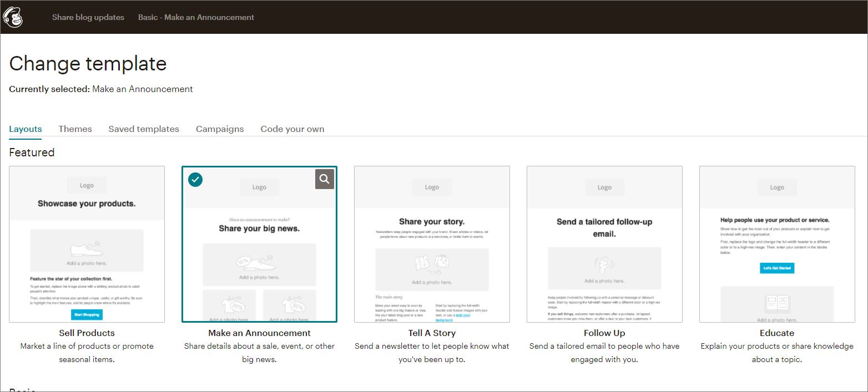Screen dimensions: 868x392
Task: Click the Mailchimp monkey logo icon
Action: (x=13, y=17)
